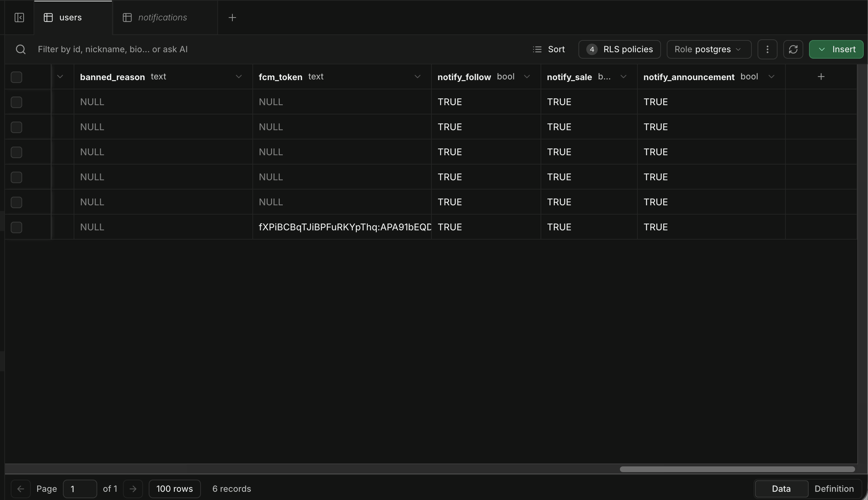Go to previous page arrow
Screen dimensions: 868x500
(x=21, y=489)
